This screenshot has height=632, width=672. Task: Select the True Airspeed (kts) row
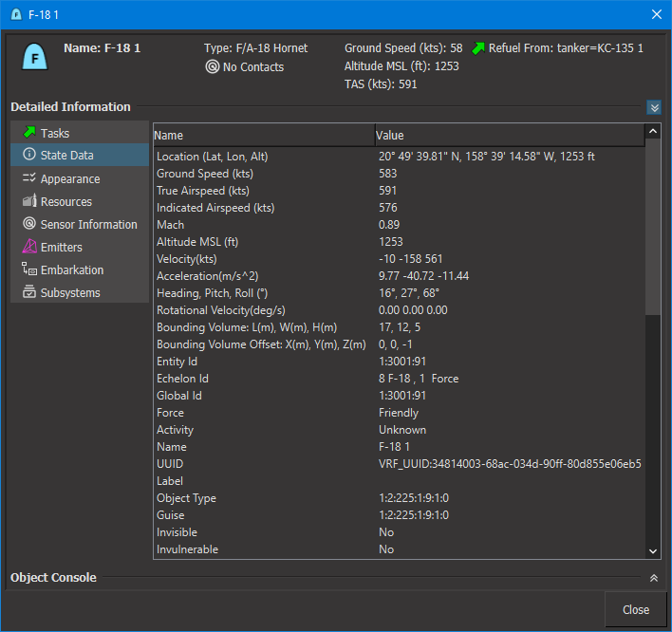click(x=399, y=191)
